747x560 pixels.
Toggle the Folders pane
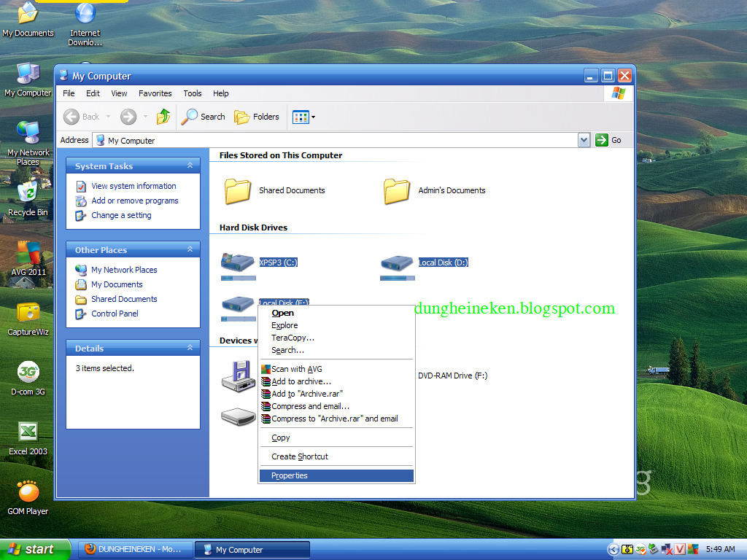click(x=256, y=117)
